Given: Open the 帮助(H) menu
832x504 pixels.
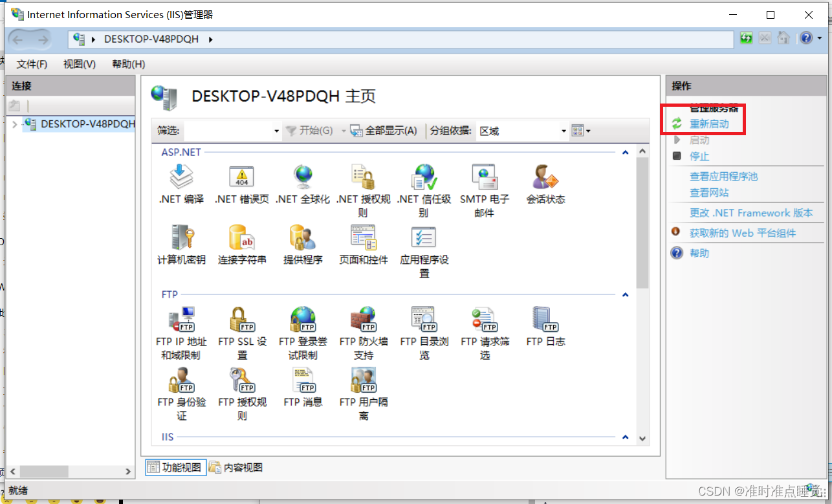Looking at the screenshot, I should (x=128, y=64).
